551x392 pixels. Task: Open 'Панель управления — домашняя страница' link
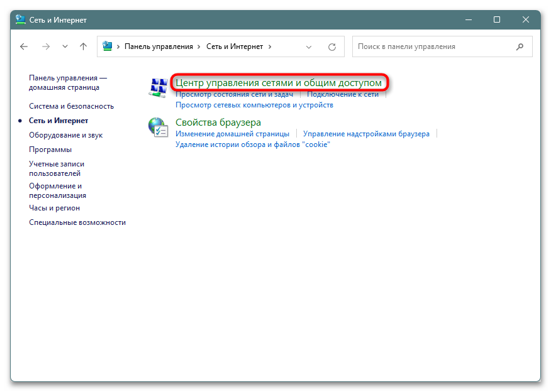point(68,82)
